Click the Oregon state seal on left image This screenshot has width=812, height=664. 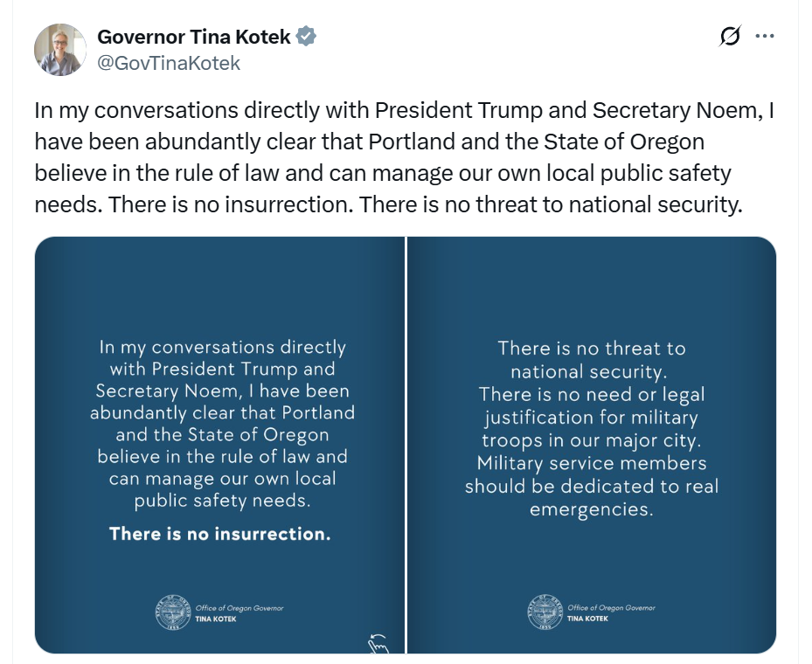tap(169, 612)
